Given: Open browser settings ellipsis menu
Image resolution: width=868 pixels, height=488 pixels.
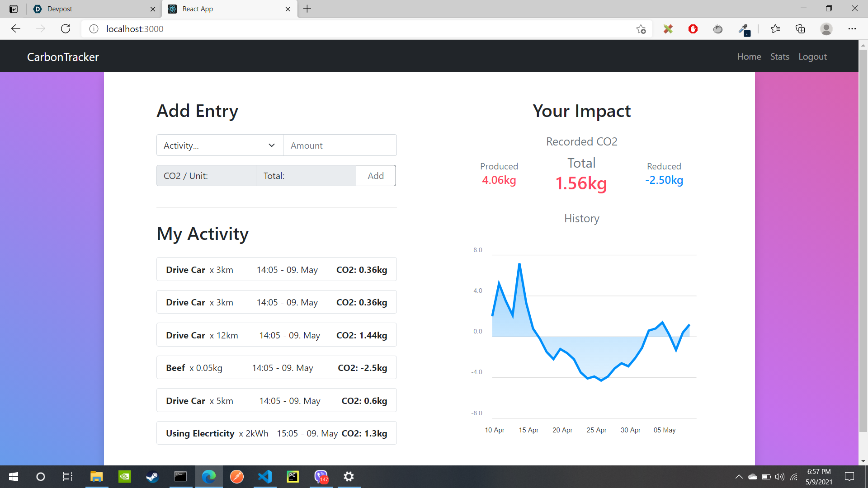Looking at the screenshot, I should click(x=852, y=29).
